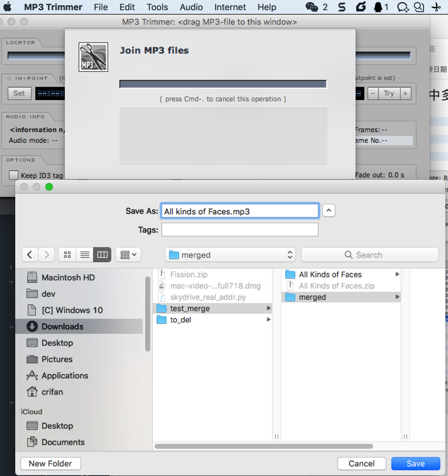Click the Set in-point button
Screen dimensions: 448x476
pos(19,93)
